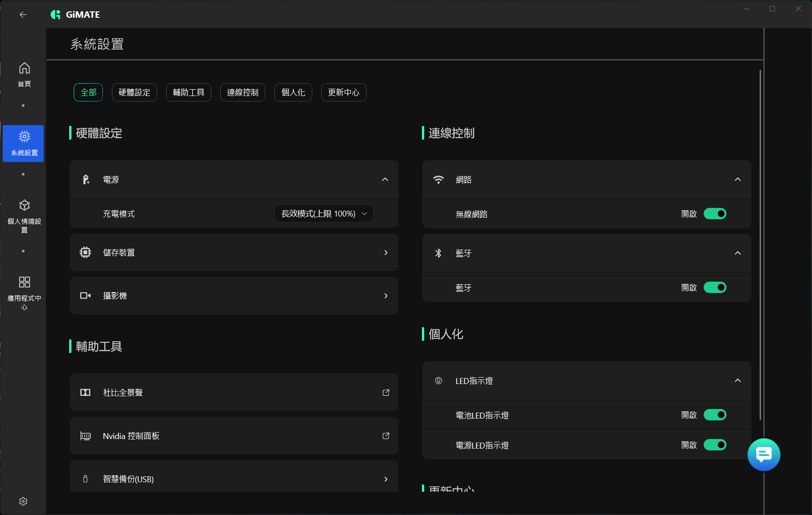
Task: Click the 連線控制 section heading
Action: (452, 133)
